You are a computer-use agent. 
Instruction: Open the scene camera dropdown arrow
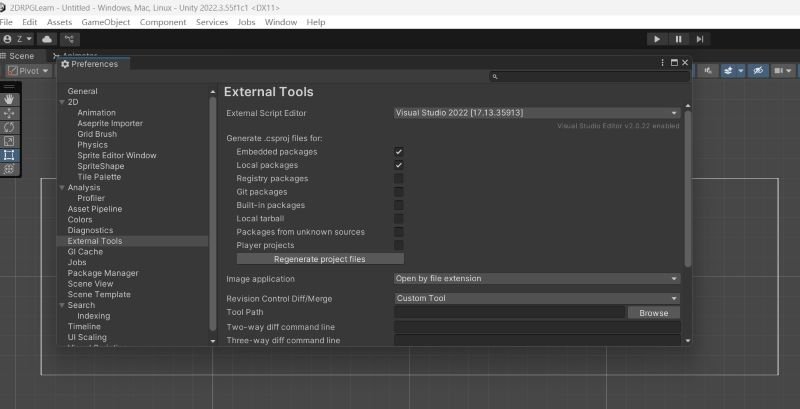[789, 71]
